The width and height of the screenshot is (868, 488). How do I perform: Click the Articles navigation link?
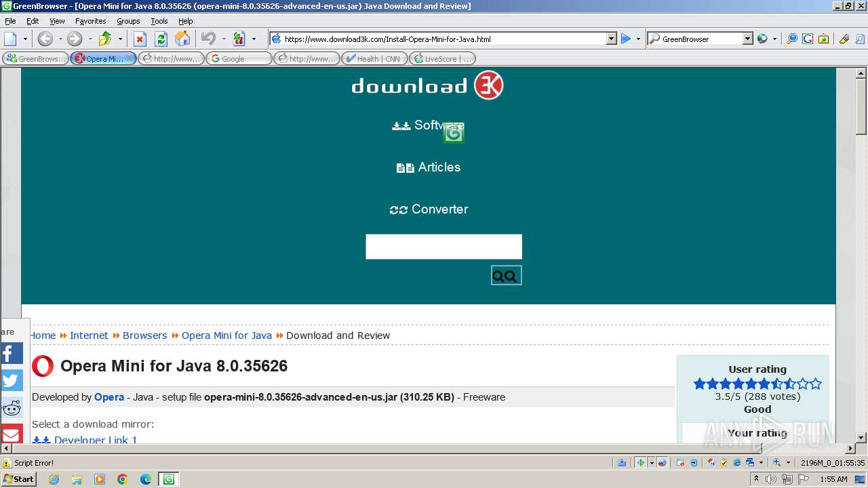coord(429,167)
